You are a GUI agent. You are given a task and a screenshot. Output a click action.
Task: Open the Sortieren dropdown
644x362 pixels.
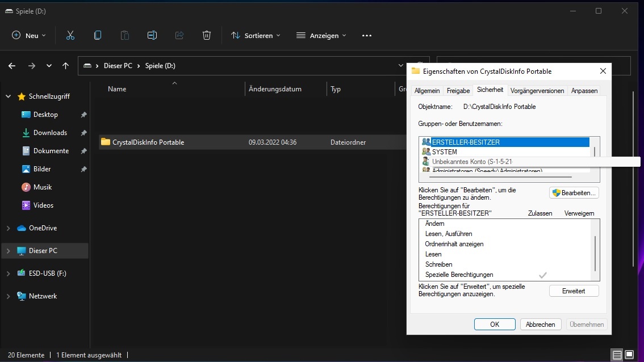256,35
